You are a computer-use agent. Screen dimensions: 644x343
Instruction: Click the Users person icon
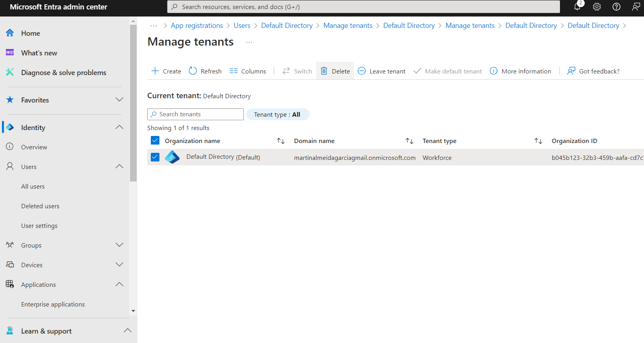coord(10,166)
